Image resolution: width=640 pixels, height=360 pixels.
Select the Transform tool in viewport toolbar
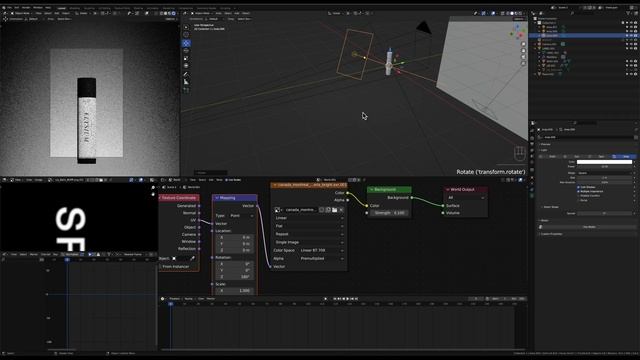187,66
